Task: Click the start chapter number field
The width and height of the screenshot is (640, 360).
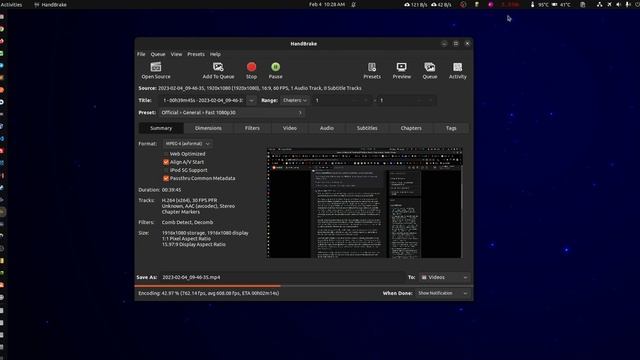Action: [341, 100]
